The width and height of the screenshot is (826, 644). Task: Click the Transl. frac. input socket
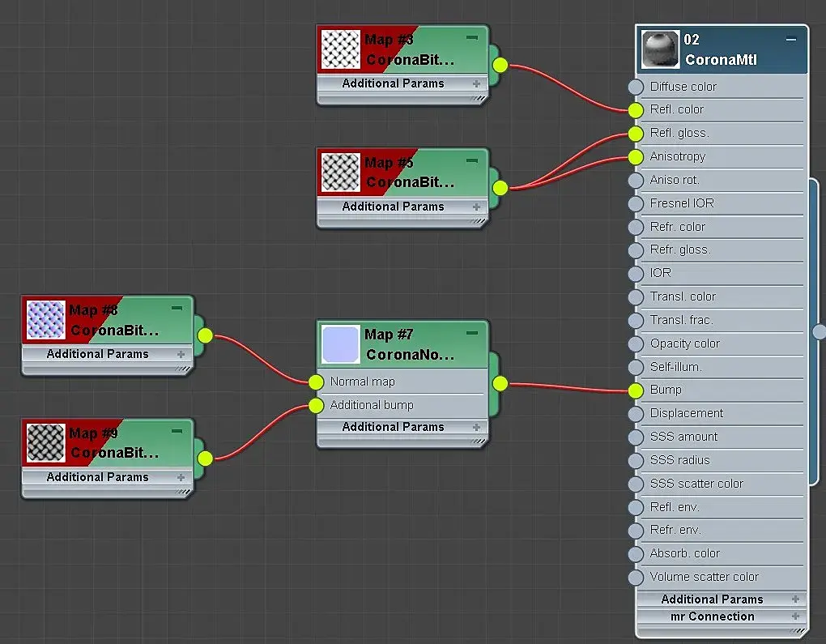click(636, 321)
